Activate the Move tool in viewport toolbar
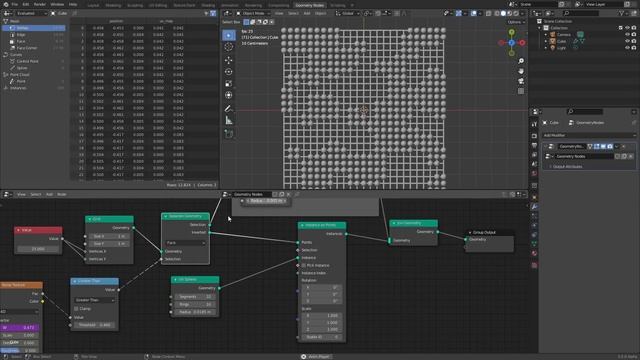Screen dimensions: 640x360 click(x=229, y=60)
